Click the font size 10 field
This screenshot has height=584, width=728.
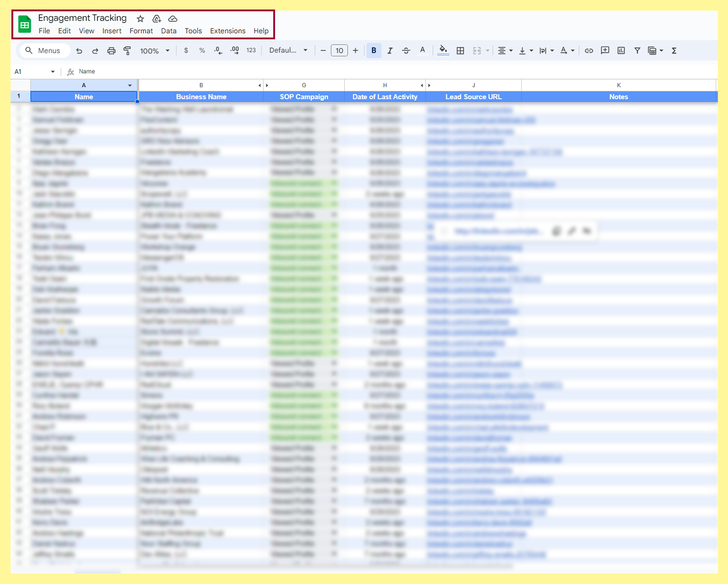click(339, 50)
